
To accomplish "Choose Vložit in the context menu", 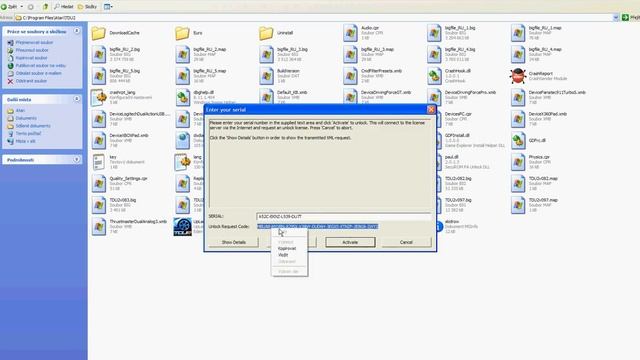I will point(283,255).
